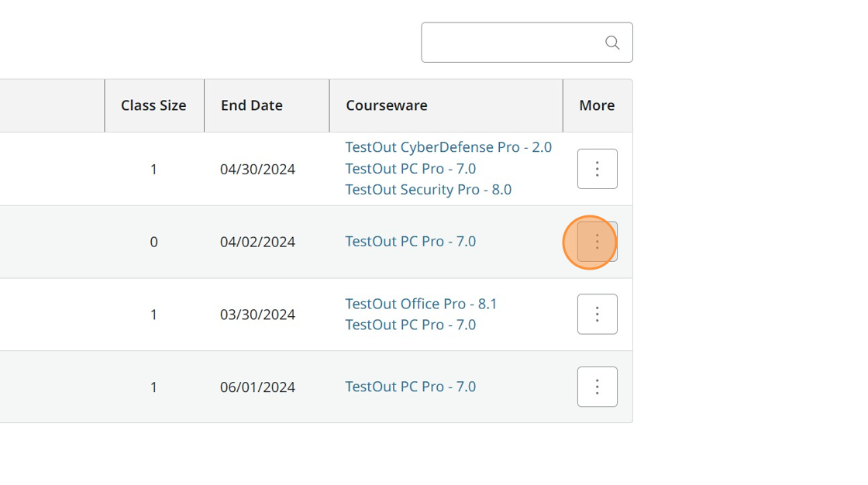Screen dimensions: 868x485
Task: Click the More column header
Action: (597, 105)
